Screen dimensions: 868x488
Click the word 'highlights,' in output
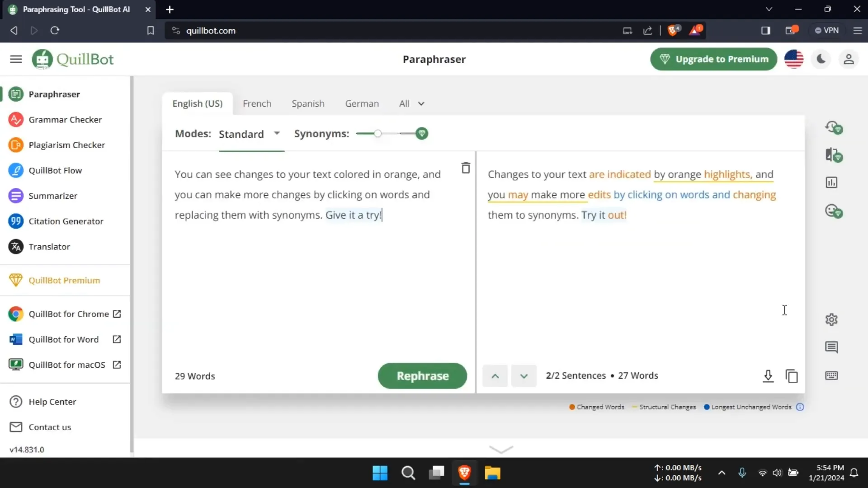point(728,174)
